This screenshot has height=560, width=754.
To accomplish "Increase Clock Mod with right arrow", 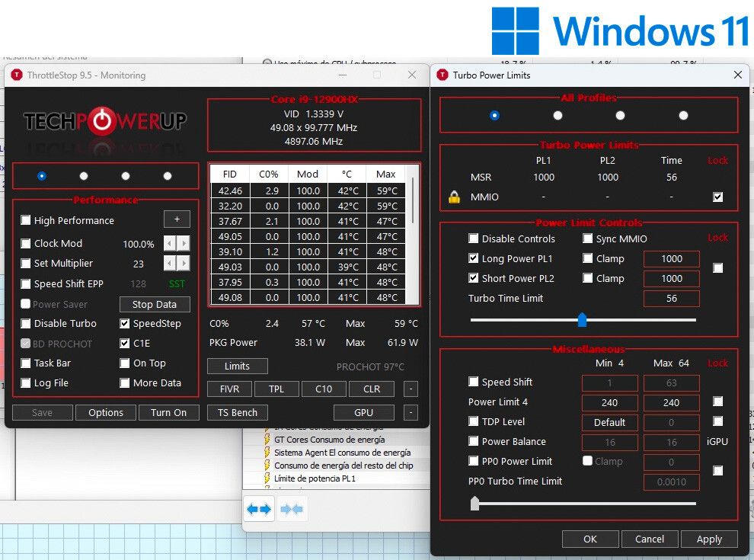I will click(184, 244).
